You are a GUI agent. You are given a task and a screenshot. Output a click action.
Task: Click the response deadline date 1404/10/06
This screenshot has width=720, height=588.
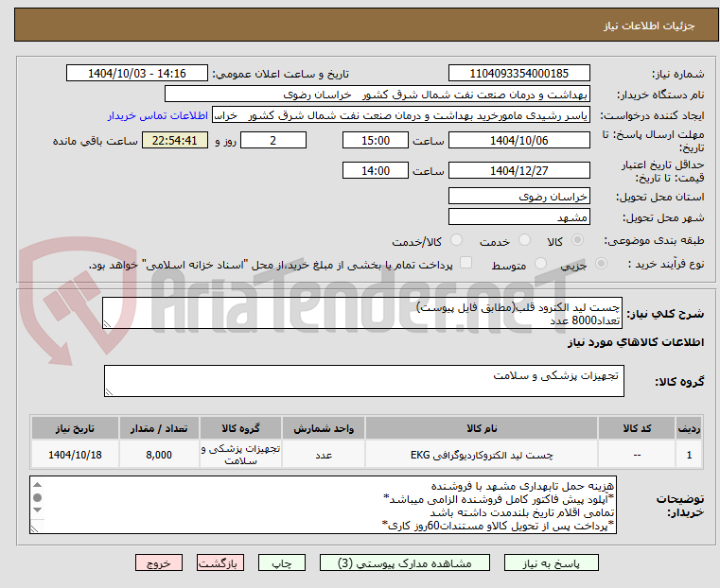pyautogui.click(x=519, y=140)
